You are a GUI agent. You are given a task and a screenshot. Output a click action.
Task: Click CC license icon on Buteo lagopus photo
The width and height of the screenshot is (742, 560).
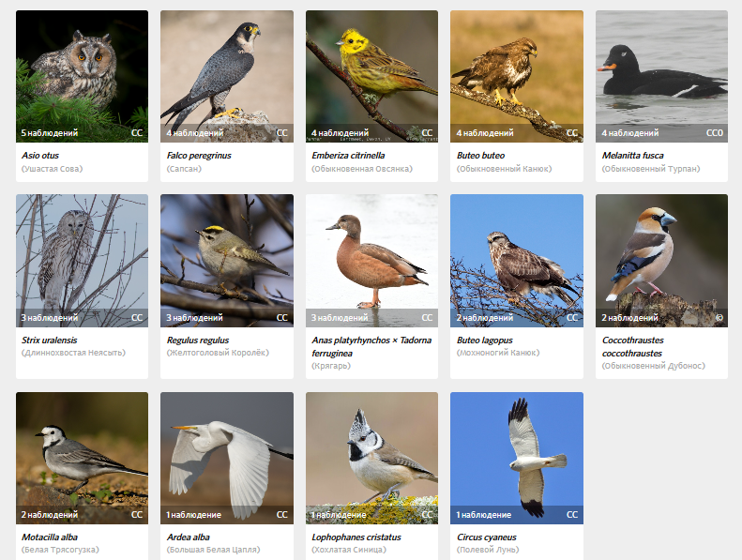point(572,318)
